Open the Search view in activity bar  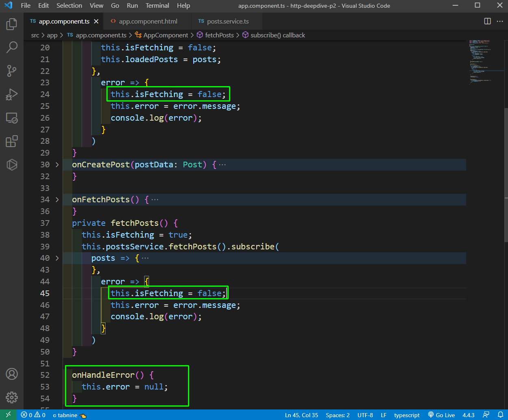pos(12,47)
